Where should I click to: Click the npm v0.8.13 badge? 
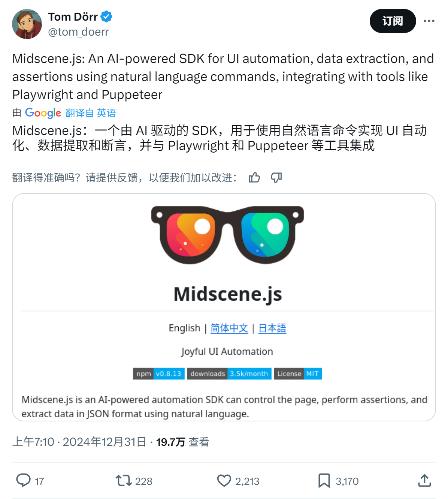159,374
